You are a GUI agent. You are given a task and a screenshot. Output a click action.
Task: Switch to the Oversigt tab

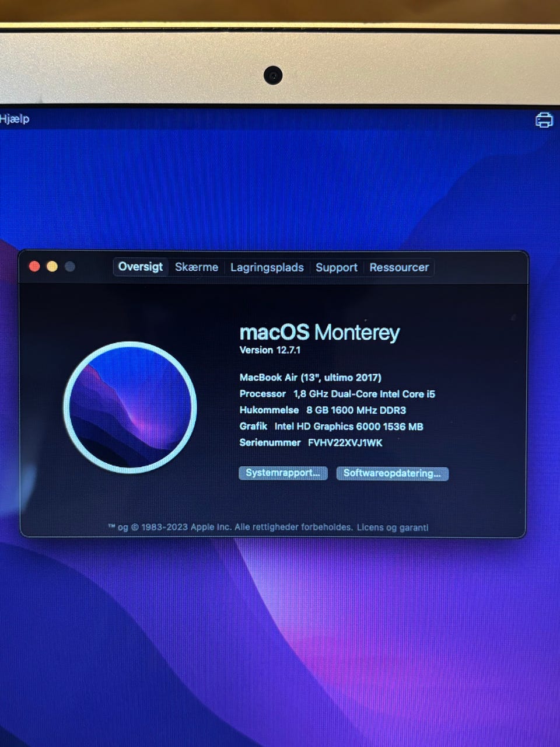[x=141, y=267]
